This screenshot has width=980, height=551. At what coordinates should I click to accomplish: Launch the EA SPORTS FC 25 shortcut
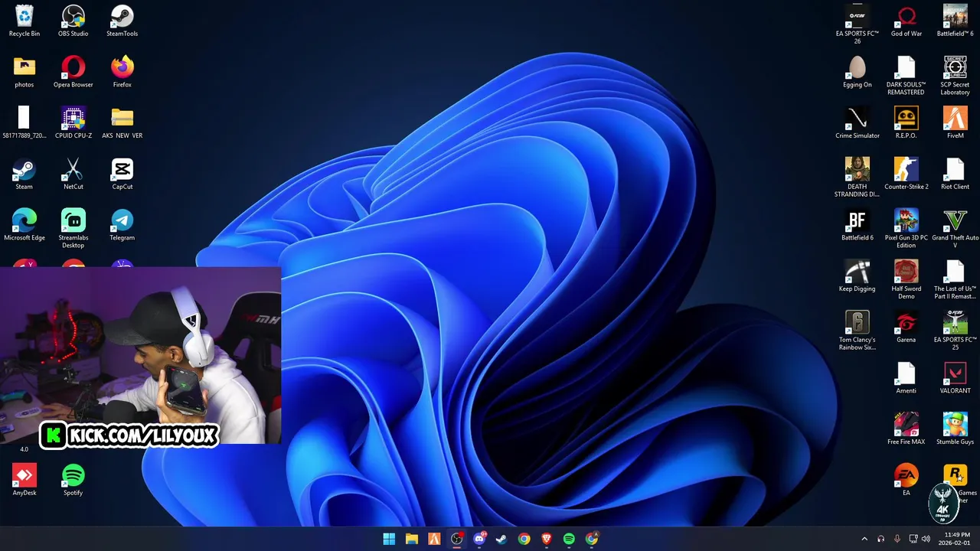pyautogui.click(x=955, y=331)
